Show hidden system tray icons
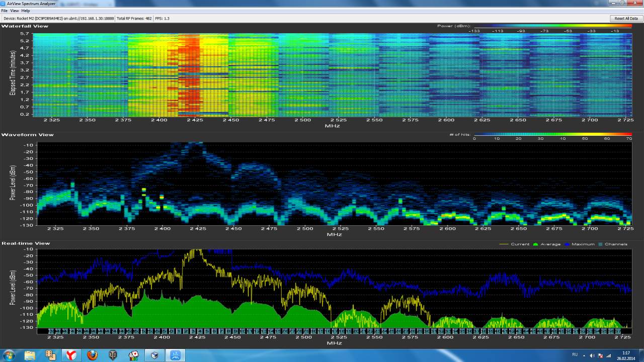 (584, 355)
